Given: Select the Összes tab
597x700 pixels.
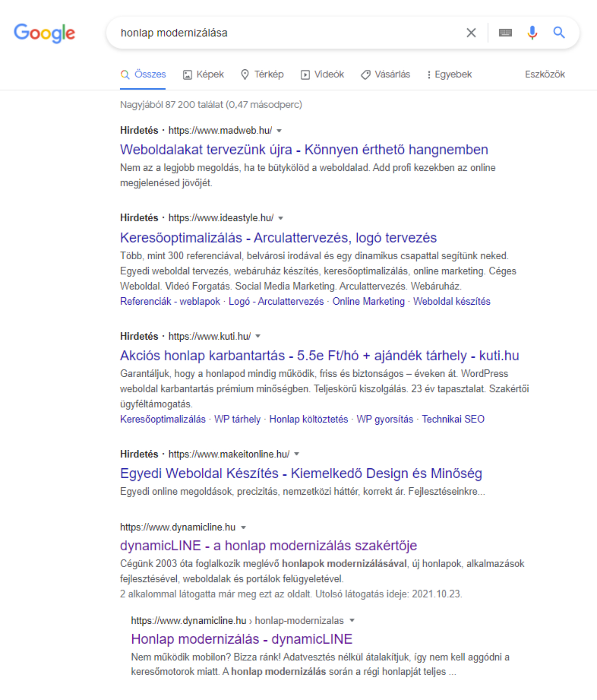Looking at the screenshot, I should (143, 74).
